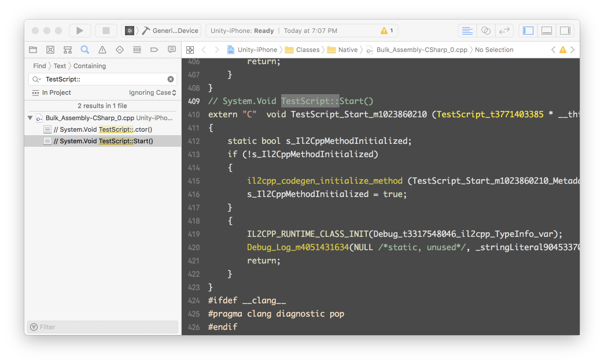Open the Source Control navigator
This screenshot has width=604, height=364.
pyautogui.click(x=50, y=50)
